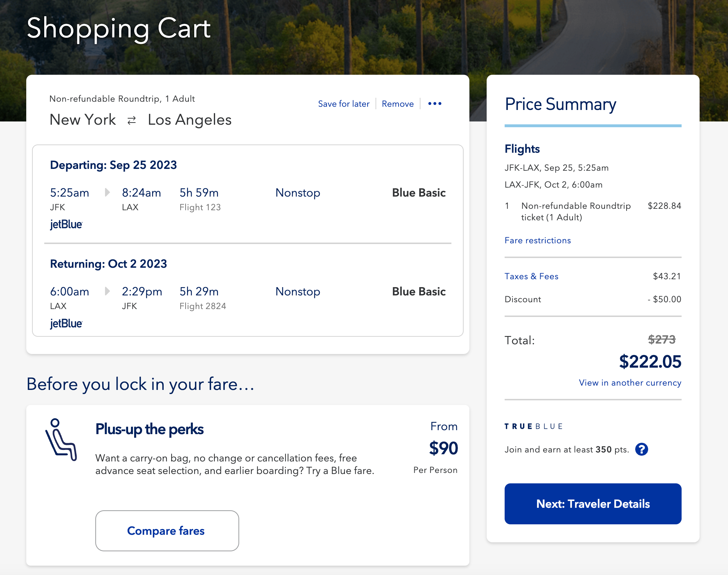Click the Blue Basic fare on departing flight
Viewport: 728px width, 575px height.
(419, 193)
